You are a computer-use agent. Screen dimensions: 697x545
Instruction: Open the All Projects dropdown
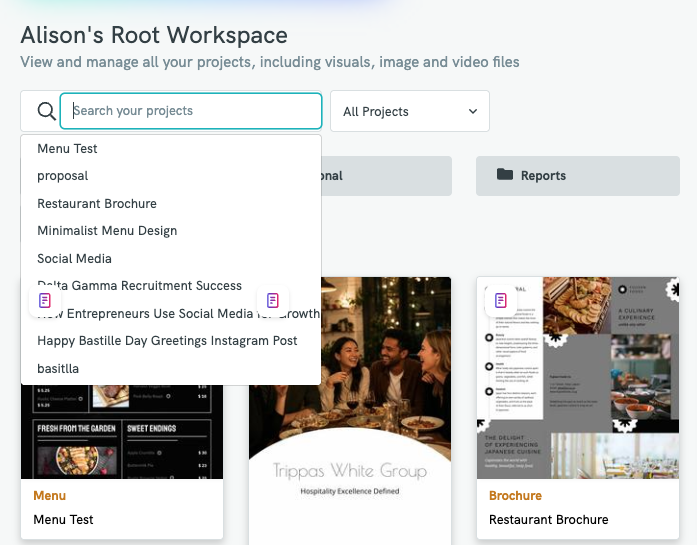click(410, 111)
